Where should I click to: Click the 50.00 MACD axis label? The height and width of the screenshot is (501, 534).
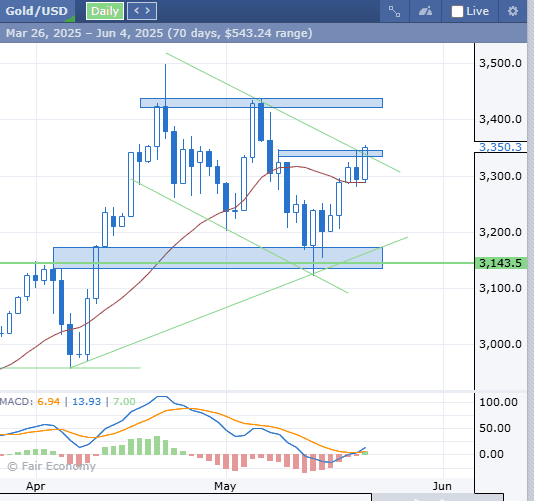tap(495, 428)
